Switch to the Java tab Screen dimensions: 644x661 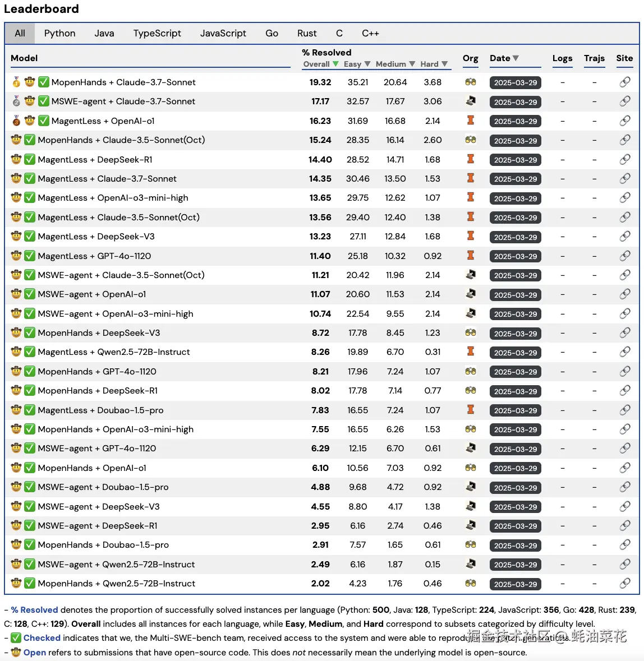[x=104, y=33]
